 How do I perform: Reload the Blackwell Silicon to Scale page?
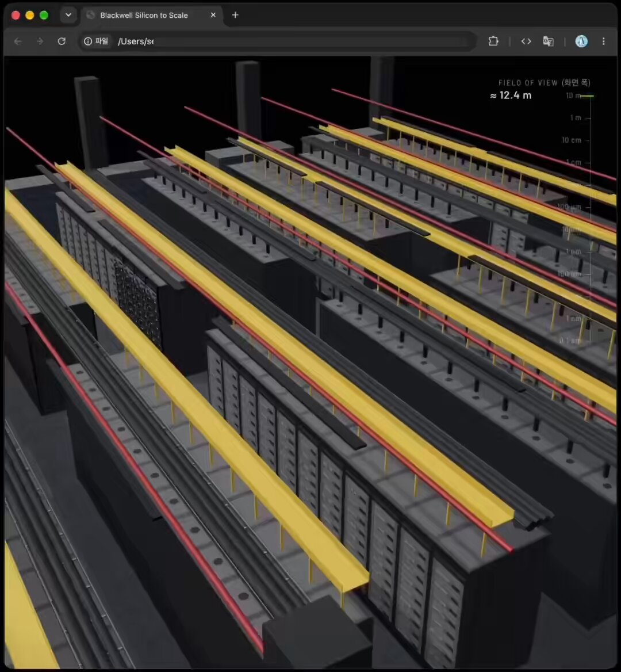click(x=62, y=41)
